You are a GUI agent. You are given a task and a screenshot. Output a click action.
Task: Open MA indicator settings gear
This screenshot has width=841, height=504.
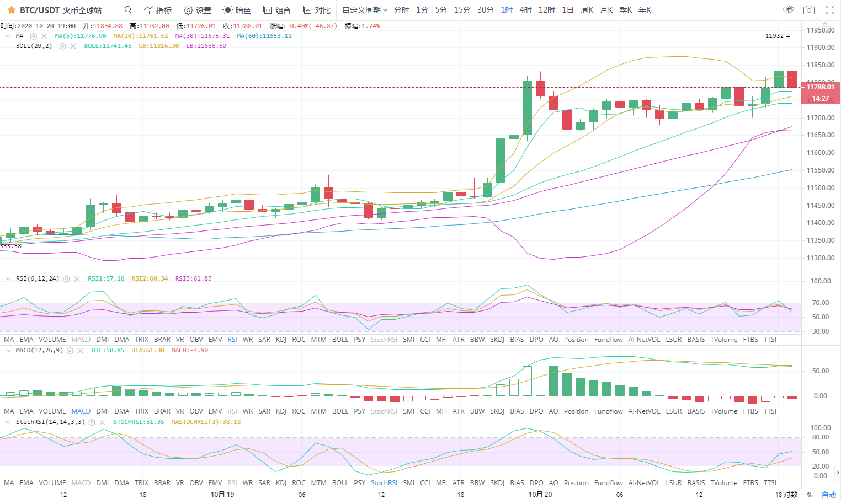[33, 36]
